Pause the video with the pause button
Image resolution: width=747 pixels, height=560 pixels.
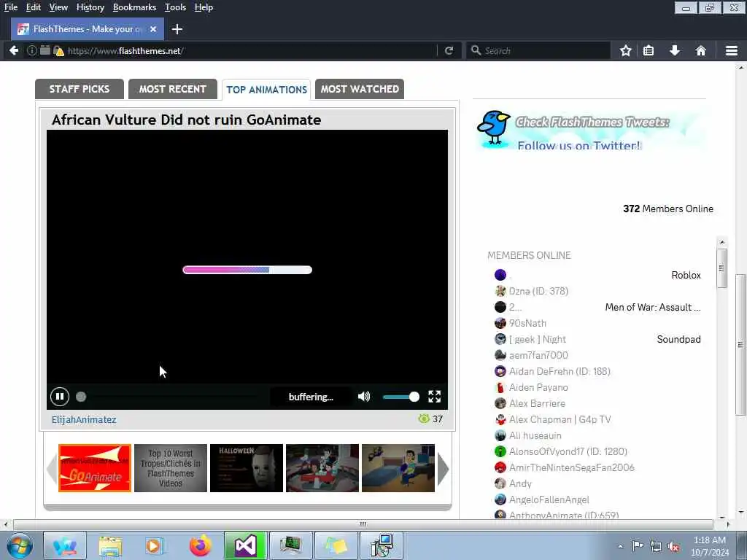[x=60, y=396]
